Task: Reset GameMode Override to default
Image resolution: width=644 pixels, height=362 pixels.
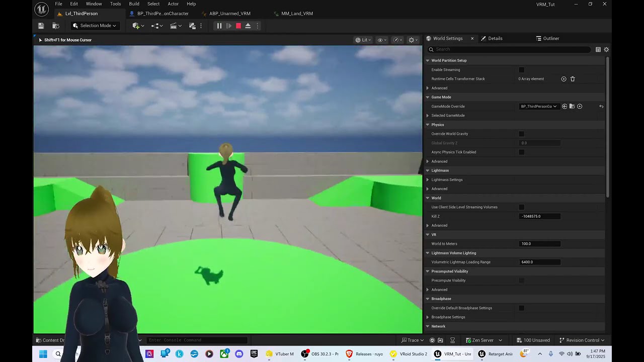Action: click(601, 107)
